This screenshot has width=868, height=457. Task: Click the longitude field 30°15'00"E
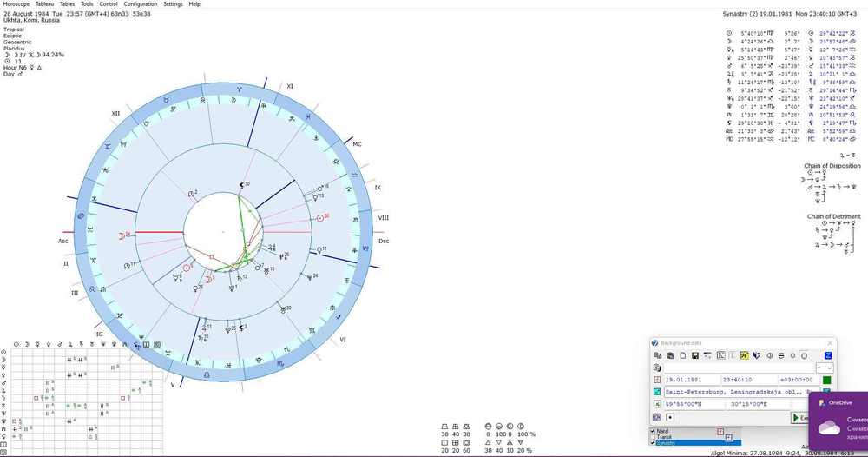(x=759, y=404)
